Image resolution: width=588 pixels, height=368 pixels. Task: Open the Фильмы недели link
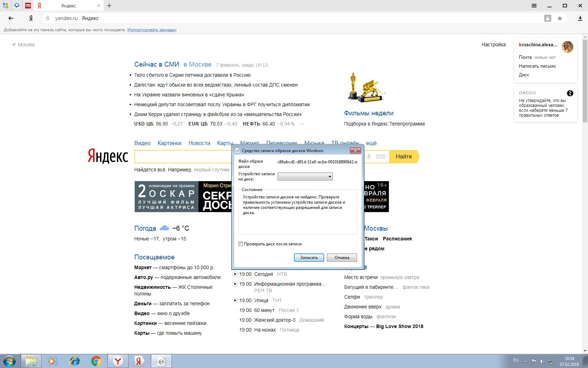tap(369, 113)
